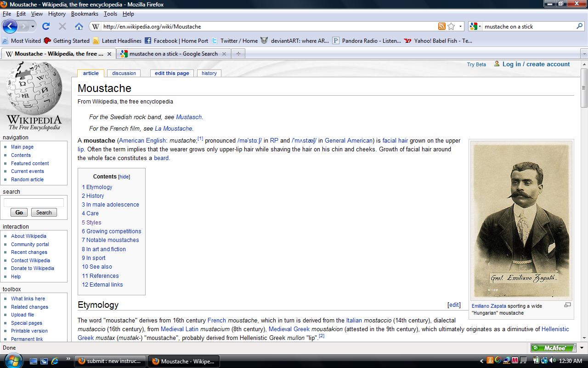
Task: Click the RSS feed icon in address bar
Action: [x=441, y=26]
